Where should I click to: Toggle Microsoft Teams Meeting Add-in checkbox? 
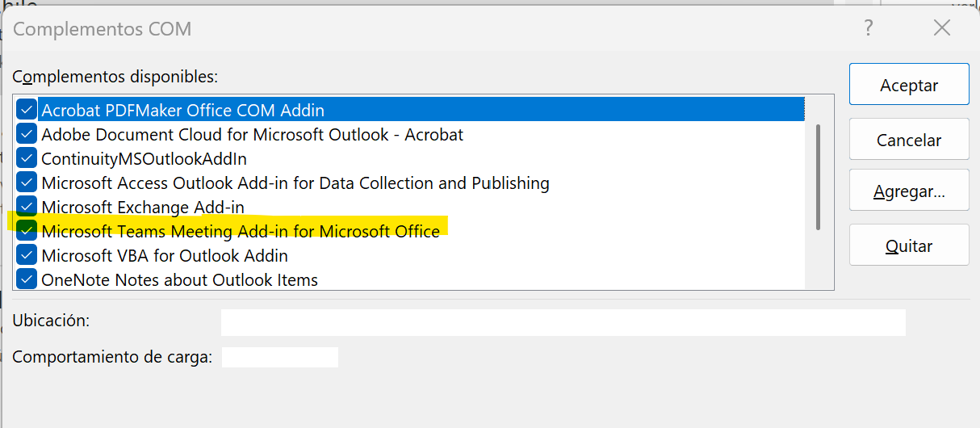tap(27, 230)
